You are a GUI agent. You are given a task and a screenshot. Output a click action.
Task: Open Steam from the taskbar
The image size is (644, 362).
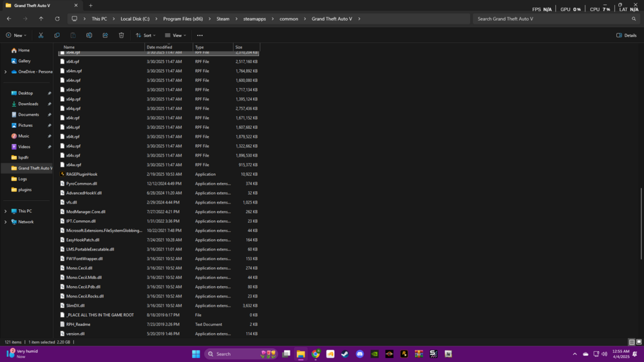(345, 354)
